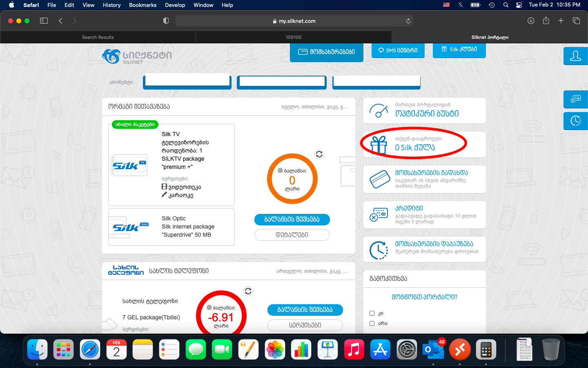This screenshot has height=368, width=588.
Task: Open Outlook from the Dock
Action: coord(433,350)
